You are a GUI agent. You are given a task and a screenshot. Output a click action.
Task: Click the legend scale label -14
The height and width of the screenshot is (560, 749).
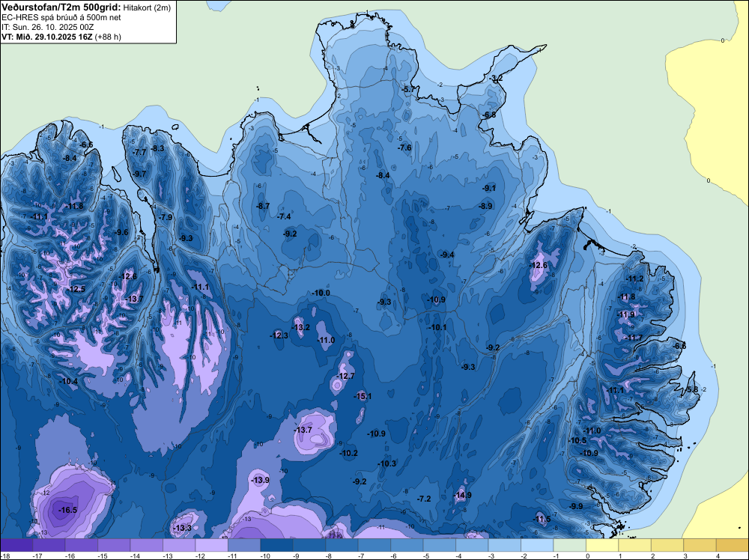pyautogui.click(x=134, y=556)
